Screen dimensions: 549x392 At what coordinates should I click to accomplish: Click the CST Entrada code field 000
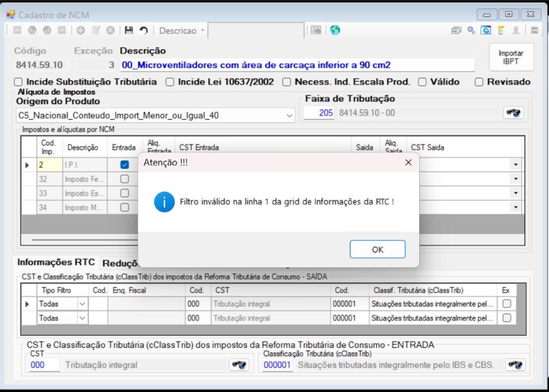(44, 365)
